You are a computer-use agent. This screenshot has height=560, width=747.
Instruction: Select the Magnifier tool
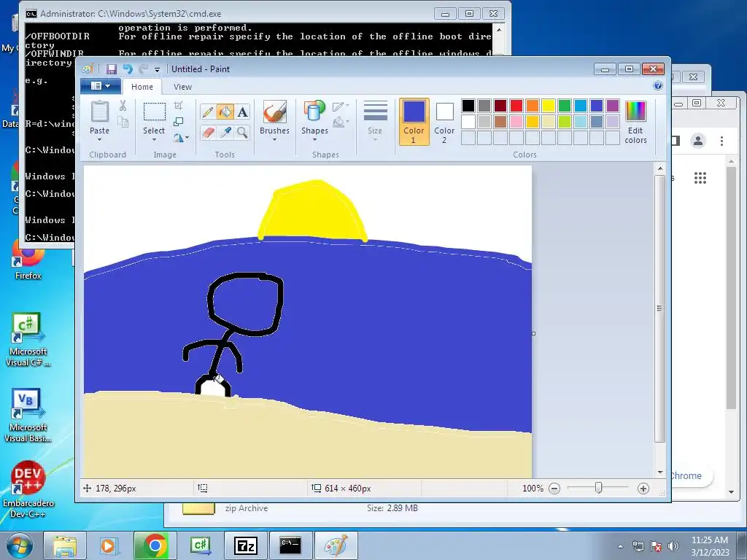[x=242, y=132]
